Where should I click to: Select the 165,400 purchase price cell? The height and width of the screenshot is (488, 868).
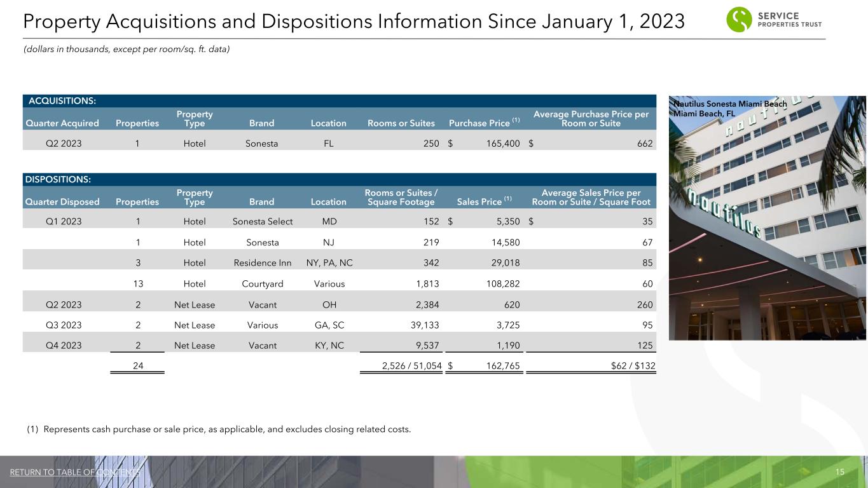(499, 144)
